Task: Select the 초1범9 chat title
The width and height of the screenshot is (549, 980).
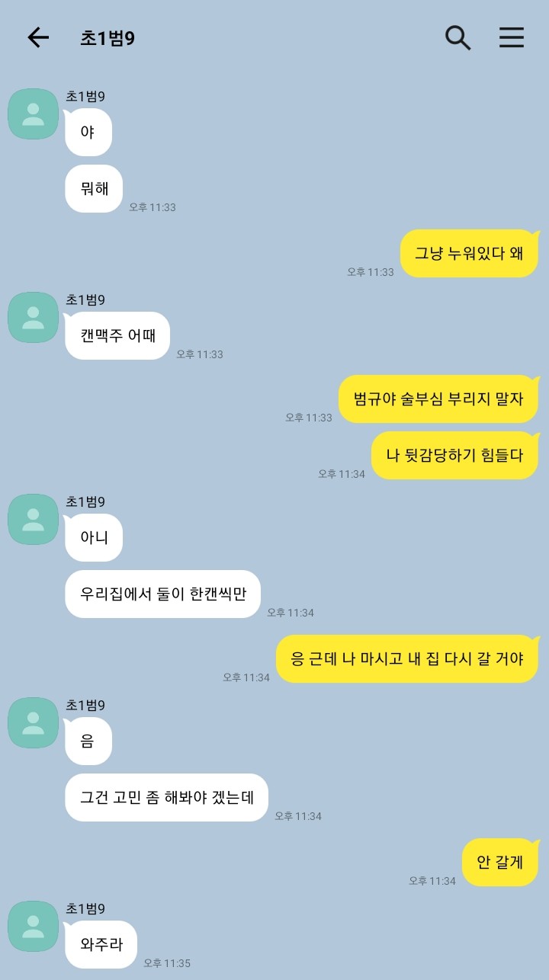Action: click(x=108, y=38)
